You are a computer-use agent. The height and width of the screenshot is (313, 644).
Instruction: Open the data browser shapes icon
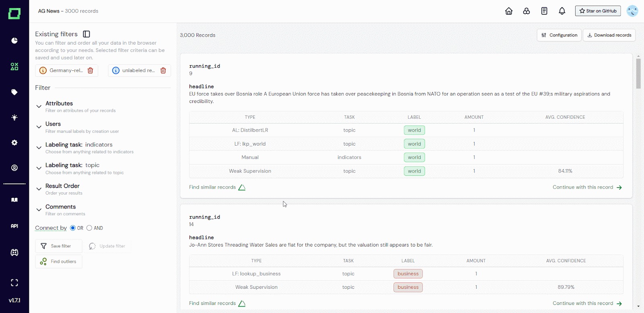(x=14, y=66)
